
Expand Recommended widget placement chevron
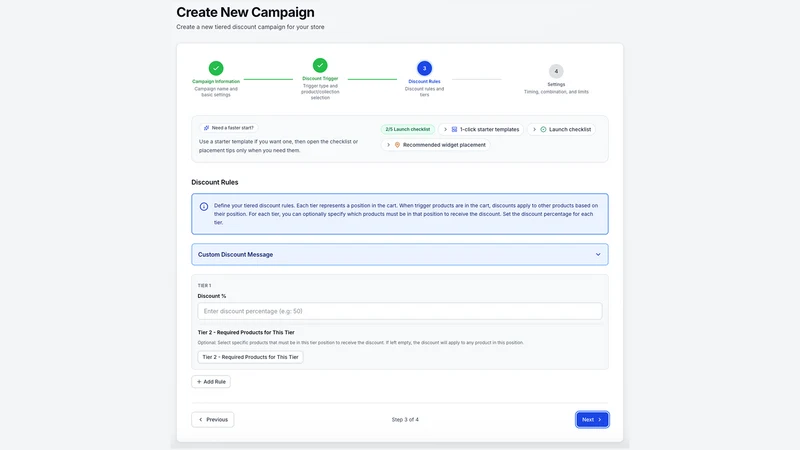388,145
